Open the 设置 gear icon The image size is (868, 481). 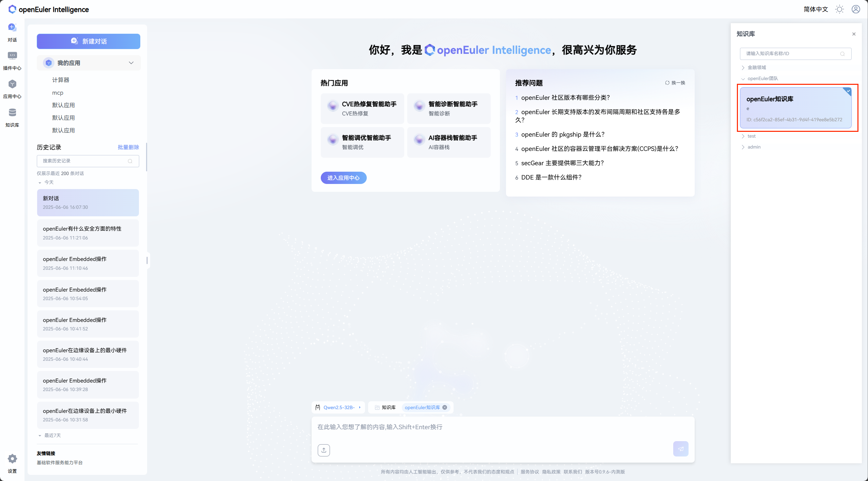(12, 459)
